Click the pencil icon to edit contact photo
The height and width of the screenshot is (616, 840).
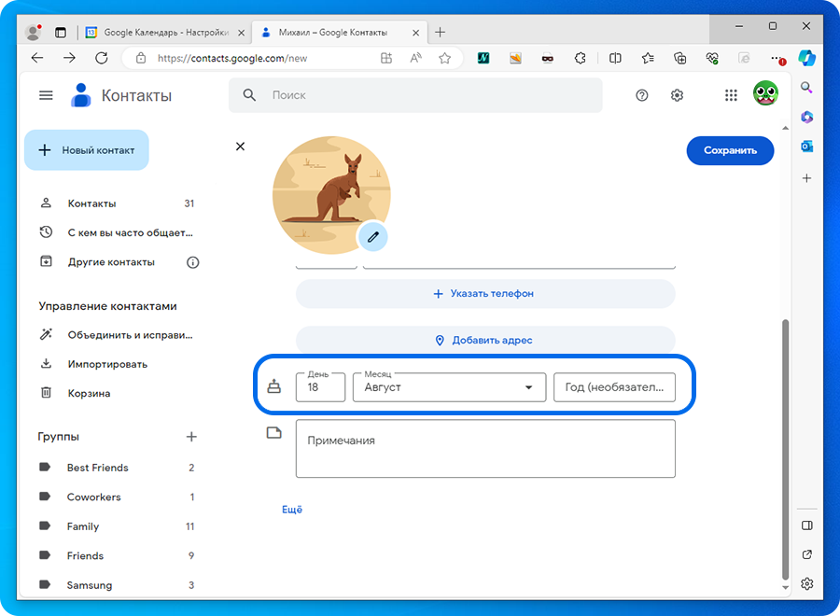coord(372,237)
